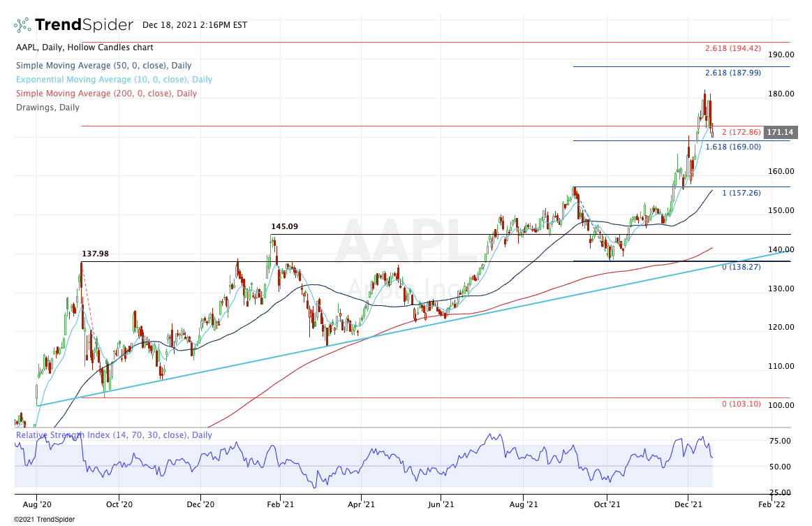Click the current price tag 171.14
The image size is (812, 526).
point(781,132)
